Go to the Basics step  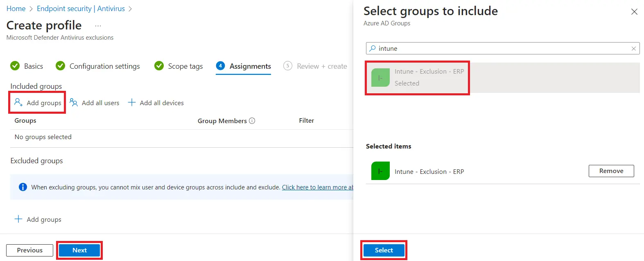click(x=27, y=66)
